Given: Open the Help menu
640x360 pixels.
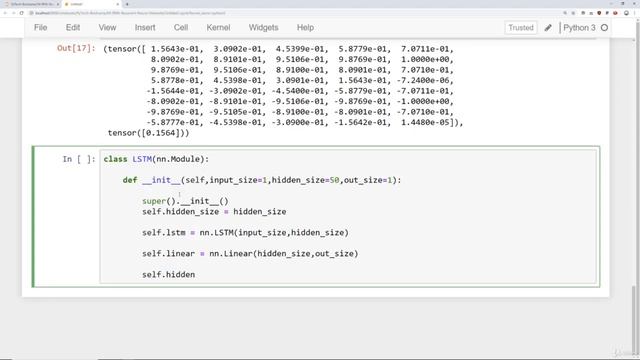Looking at the screenshot, I should tap(305, 28).
